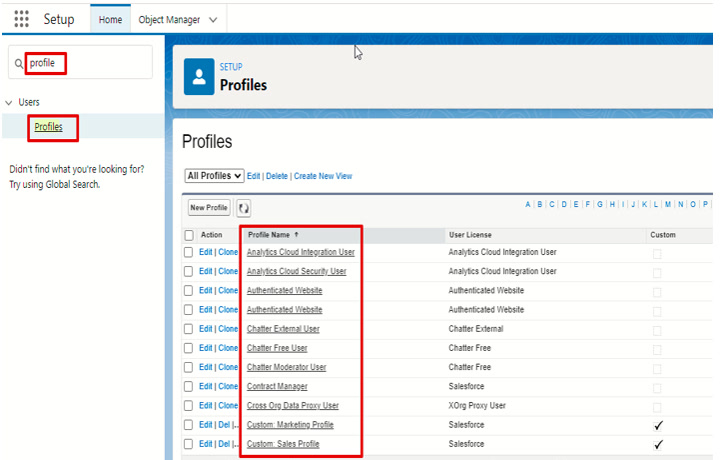Select the Contract Manager row checkbox
This screenshot has width=720, height=460.
click(189, 387)
